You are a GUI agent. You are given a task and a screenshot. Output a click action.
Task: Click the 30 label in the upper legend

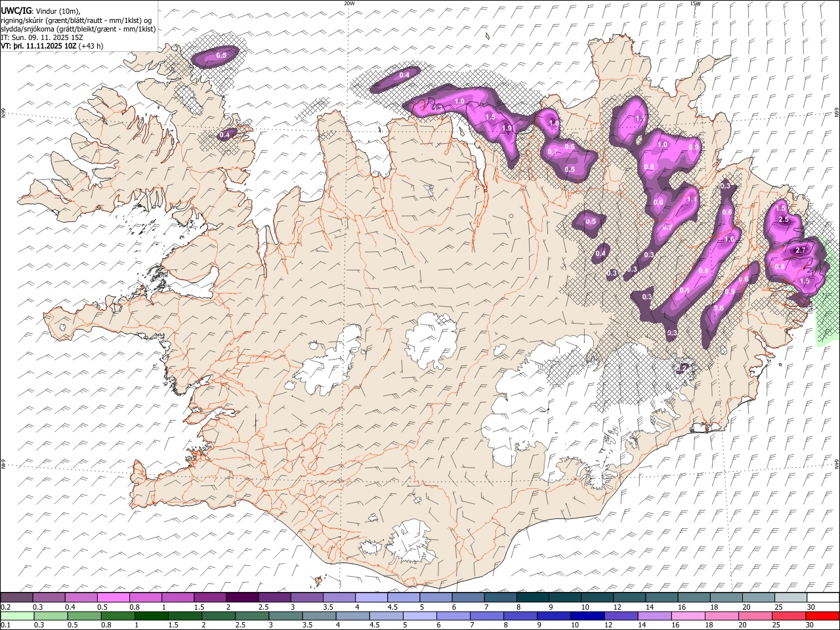810,607
